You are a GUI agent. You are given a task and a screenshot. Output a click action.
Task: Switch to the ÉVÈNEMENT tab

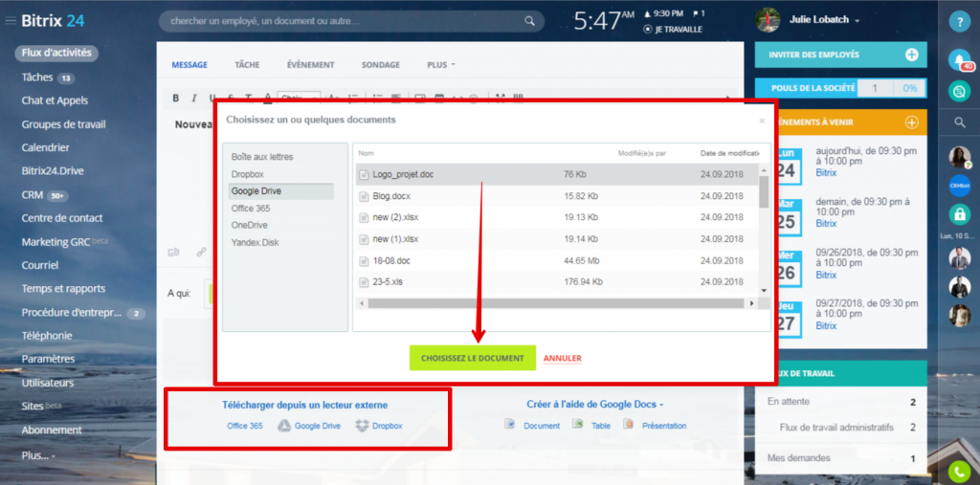pyautogui.click(x=311, y=65)
